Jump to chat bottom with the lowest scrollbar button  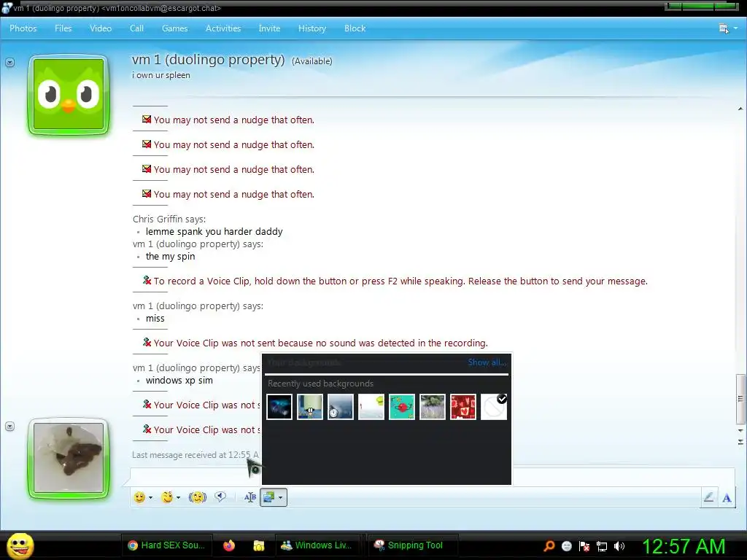coord(740,442)
